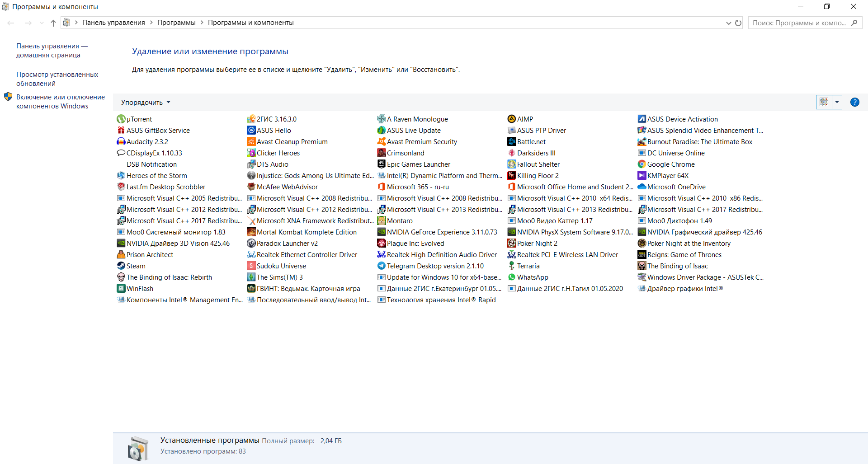This screenshot has width=868, height=464.
Task: Go up one level with the up arrow
Action: pyautogui.click(x=53, y=23)
